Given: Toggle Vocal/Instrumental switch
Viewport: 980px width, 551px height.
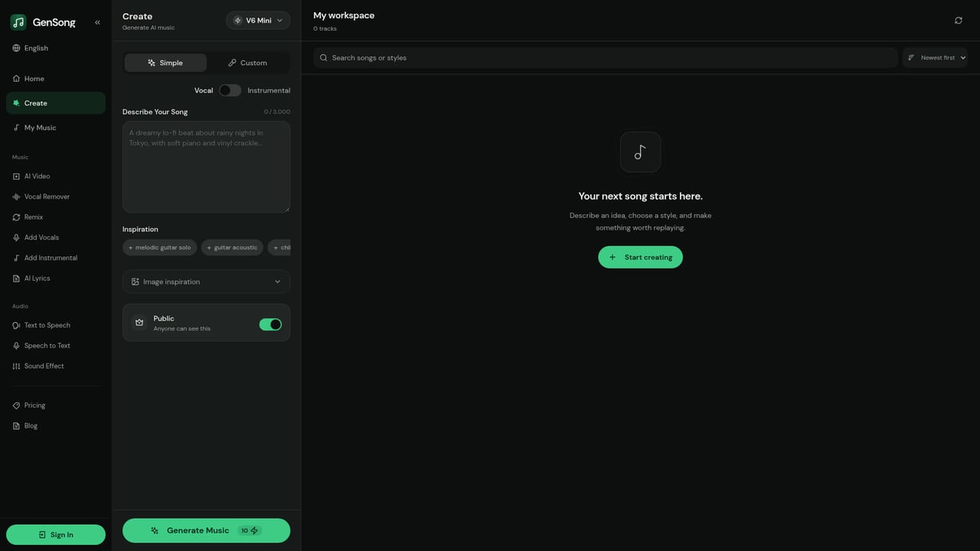Looking at the screenshot, I should click(230, 90).
